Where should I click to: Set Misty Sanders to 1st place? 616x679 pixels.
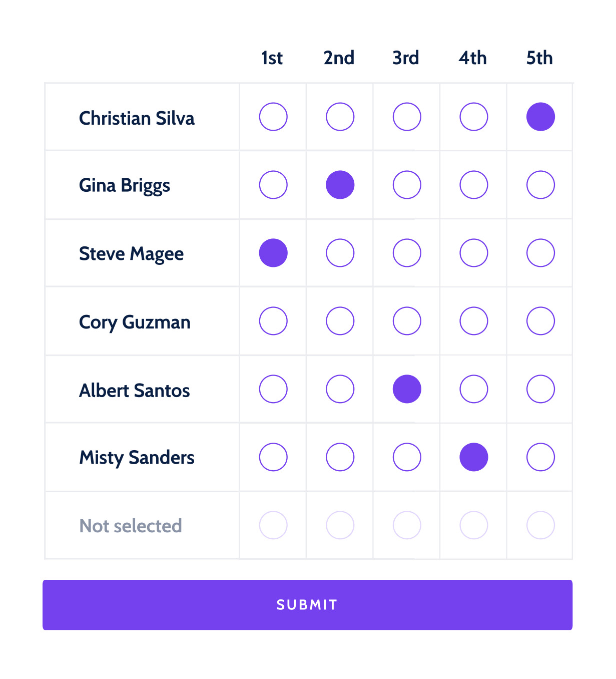[x=273, y=457]
